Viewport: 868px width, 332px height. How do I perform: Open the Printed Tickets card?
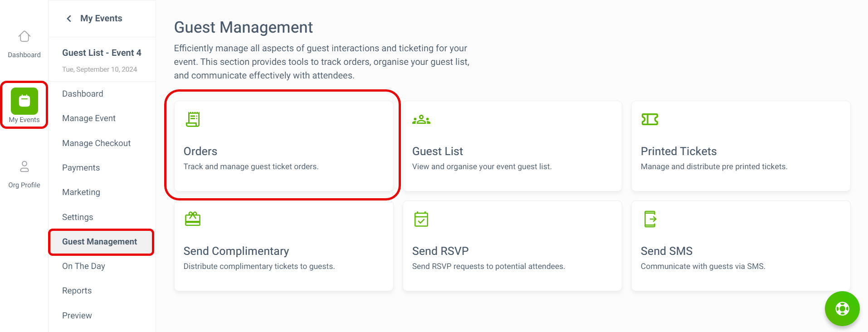pos(741,146)
